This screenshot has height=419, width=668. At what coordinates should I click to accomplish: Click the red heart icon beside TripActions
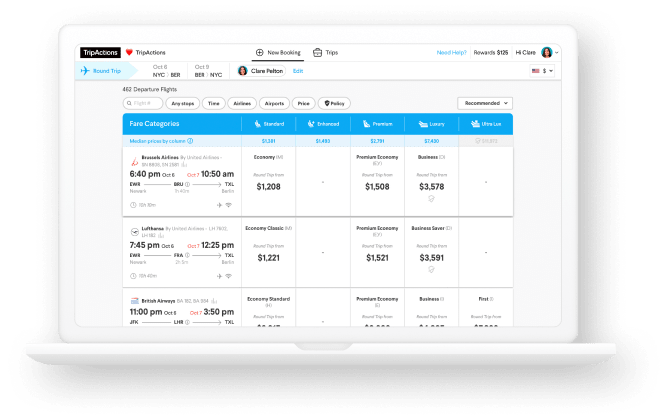coord(129,52)
